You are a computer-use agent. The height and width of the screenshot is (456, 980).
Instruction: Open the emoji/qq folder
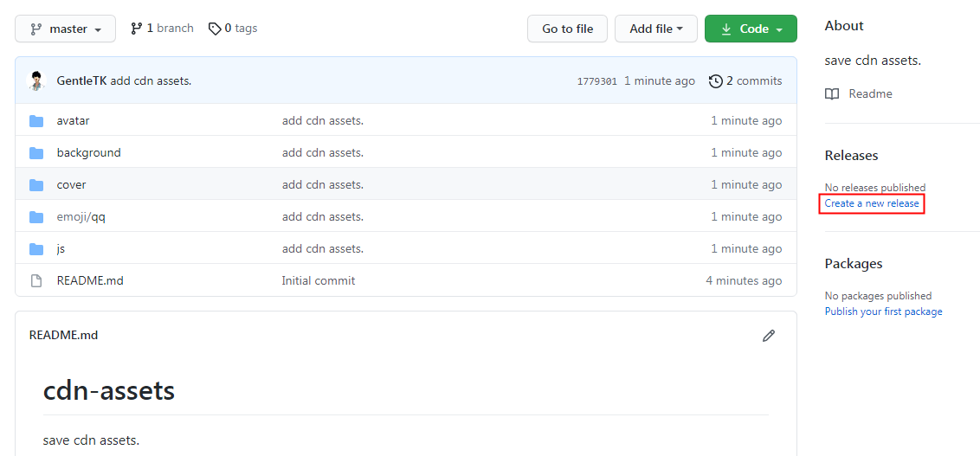pyautogui.click(x=81, y=217)
